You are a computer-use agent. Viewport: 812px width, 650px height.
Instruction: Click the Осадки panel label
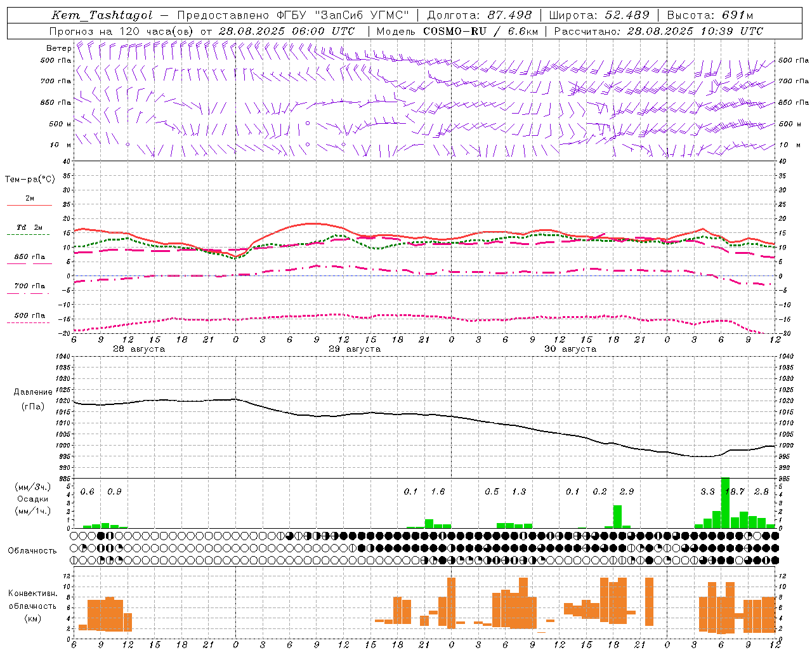click(32, 499)
